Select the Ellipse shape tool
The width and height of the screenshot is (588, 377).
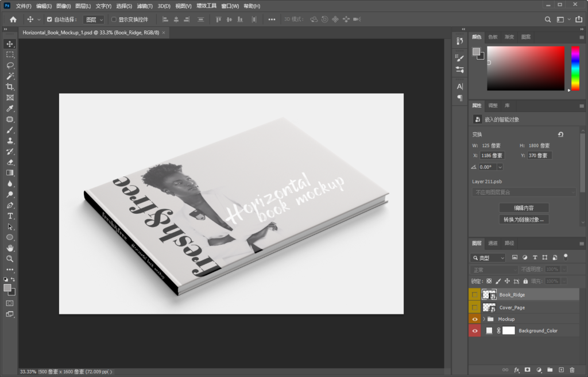[x=10, y=237]
